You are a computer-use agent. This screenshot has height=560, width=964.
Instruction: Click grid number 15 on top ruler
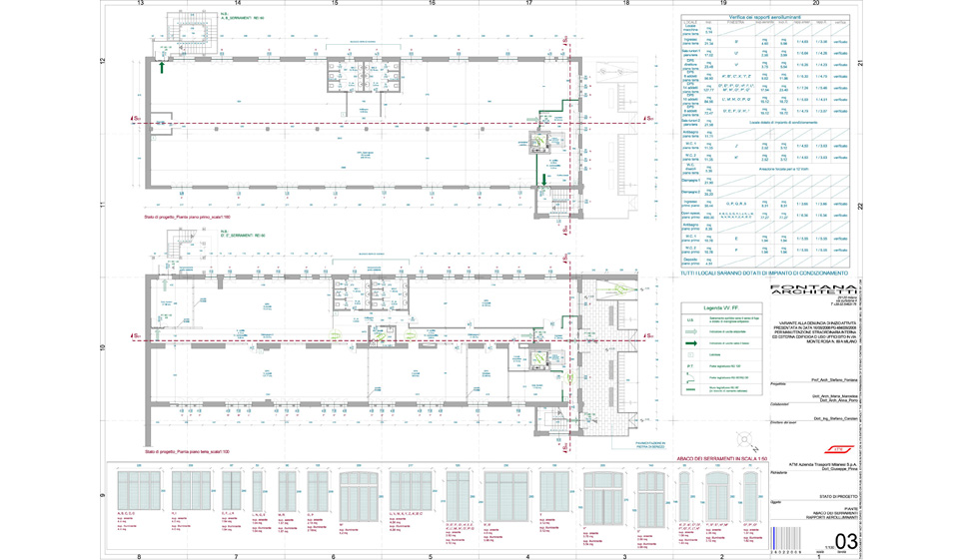point(335,4)
